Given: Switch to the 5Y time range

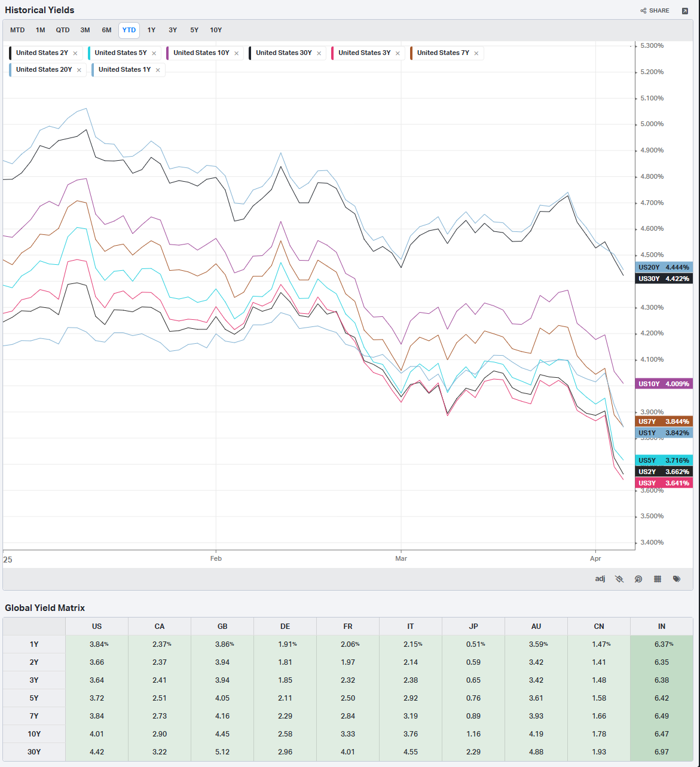Looking at the screenshot, I should 194,30.
